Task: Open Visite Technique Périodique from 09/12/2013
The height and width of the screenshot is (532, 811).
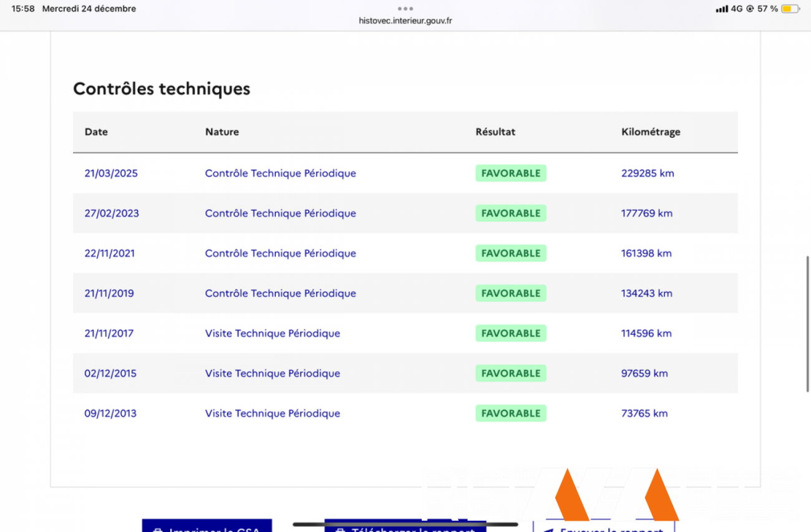Action: click(x=272, y=414)
